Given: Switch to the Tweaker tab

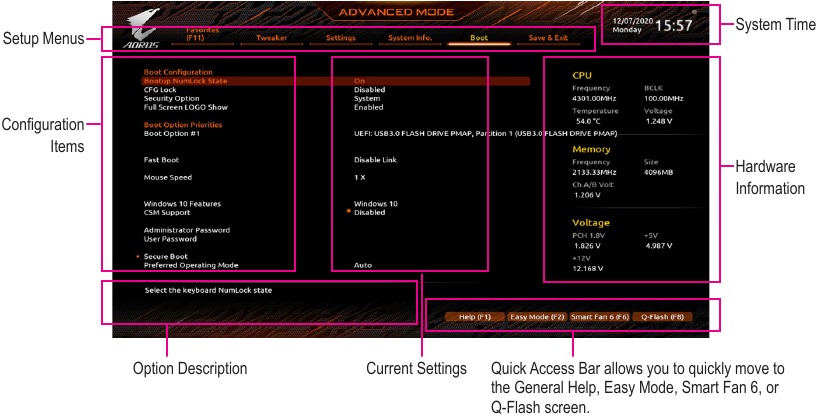Looking at the screenshot, I should click(x=271, y=38).
